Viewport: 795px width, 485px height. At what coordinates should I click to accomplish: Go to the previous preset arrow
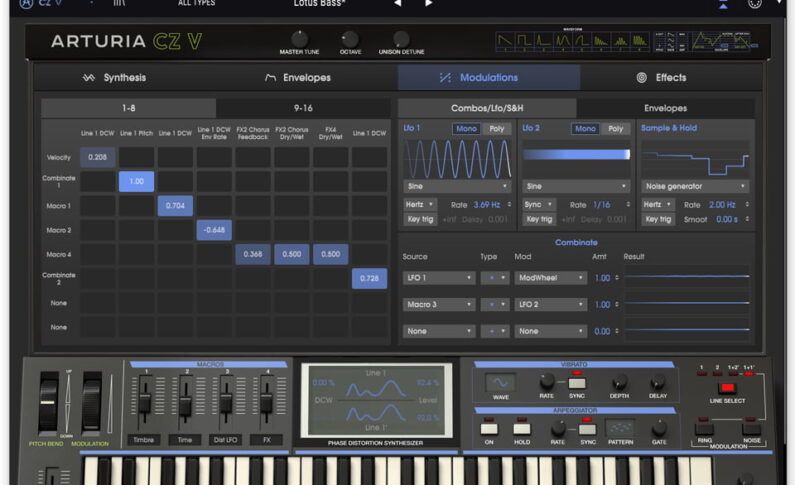pos(398,3)
